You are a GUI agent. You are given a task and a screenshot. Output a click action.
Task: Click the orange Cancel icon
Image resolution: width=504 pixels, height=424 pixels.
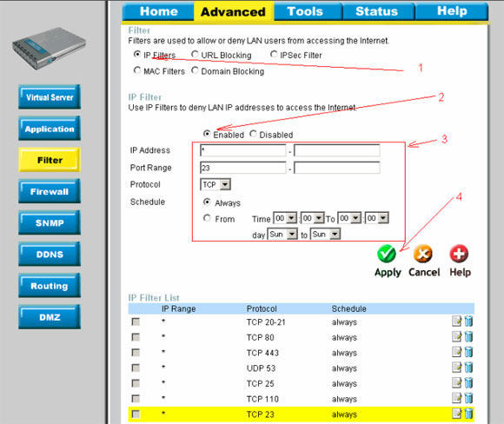[x=423, y=254]
